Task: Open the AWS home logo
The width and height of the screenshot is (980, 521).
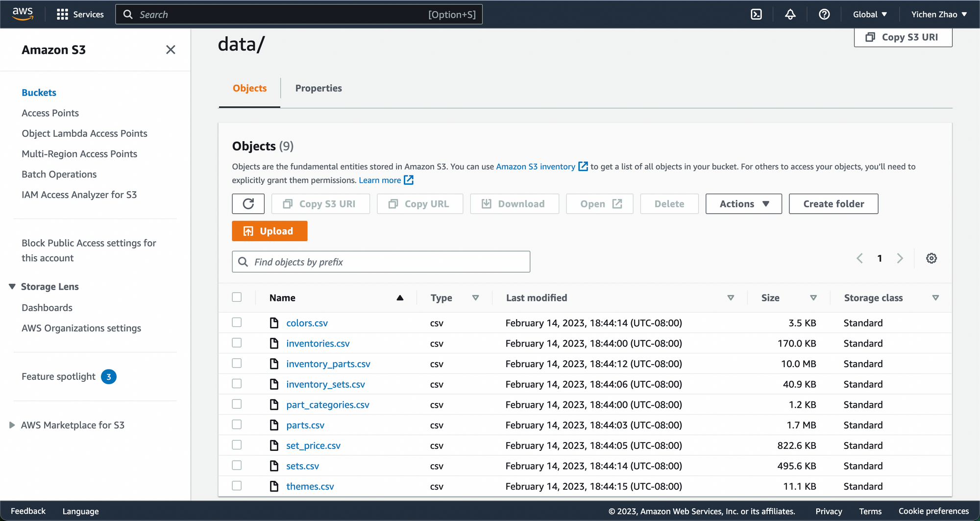Action: point(23,14)
